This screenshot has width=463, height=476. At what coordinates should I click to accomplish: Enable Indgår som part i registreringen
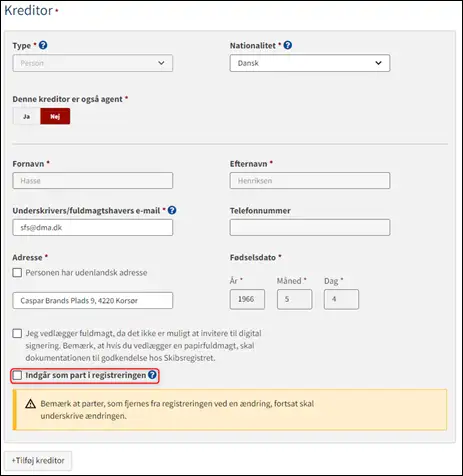coord(17,375)
